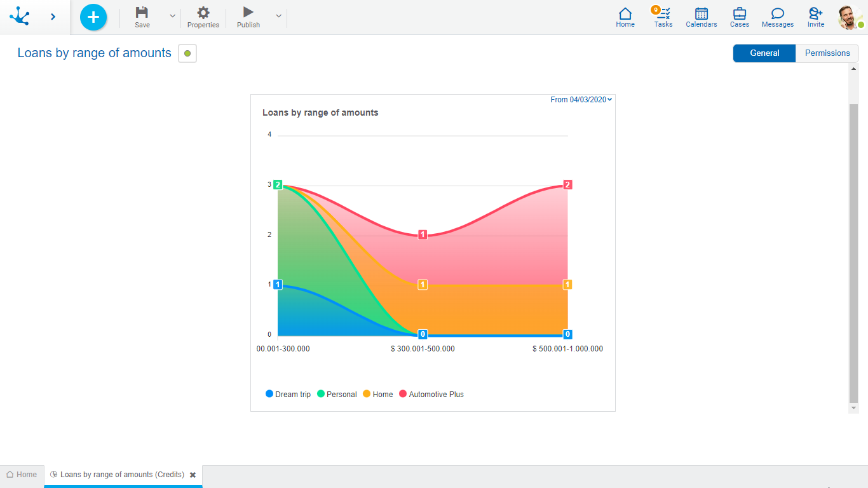Open Properties gear icon
This screenshot has width=868, height=488.
[x=203, y=13]
